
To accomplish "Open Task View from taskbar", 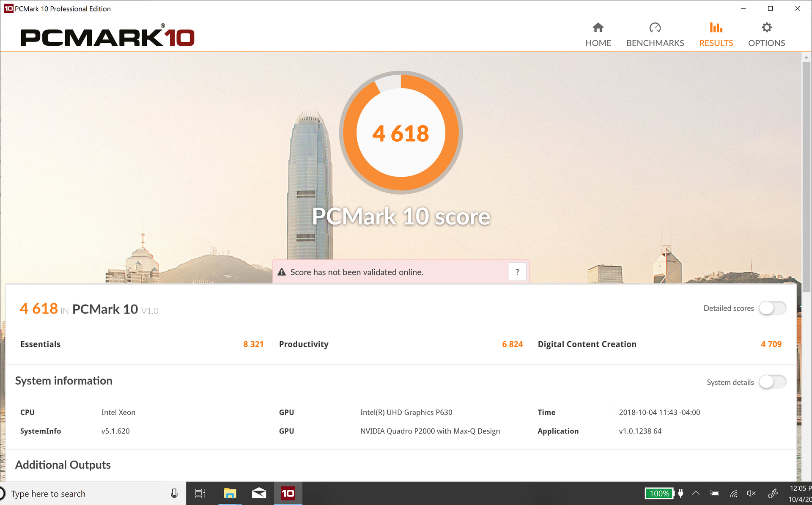I will pos(200,494).
